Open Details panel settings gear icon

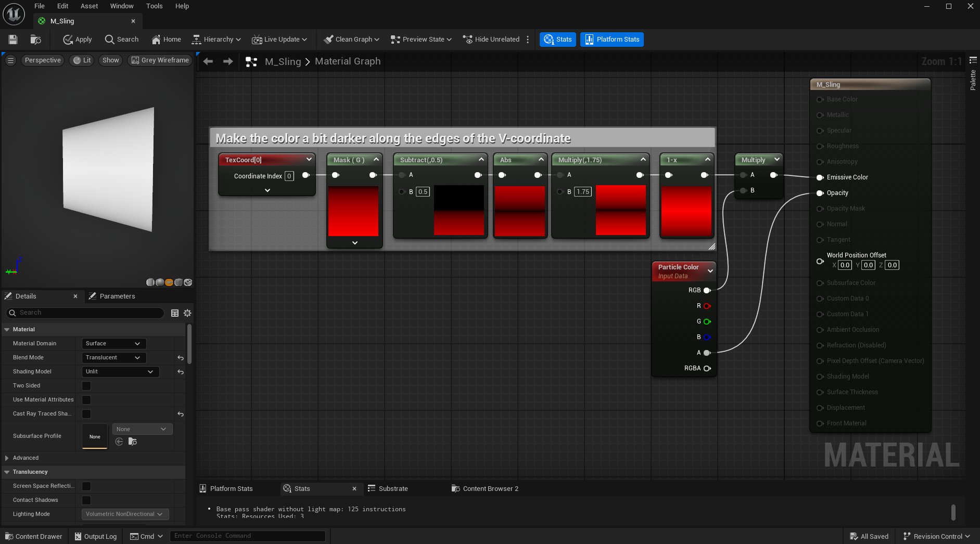coord(187,313)
